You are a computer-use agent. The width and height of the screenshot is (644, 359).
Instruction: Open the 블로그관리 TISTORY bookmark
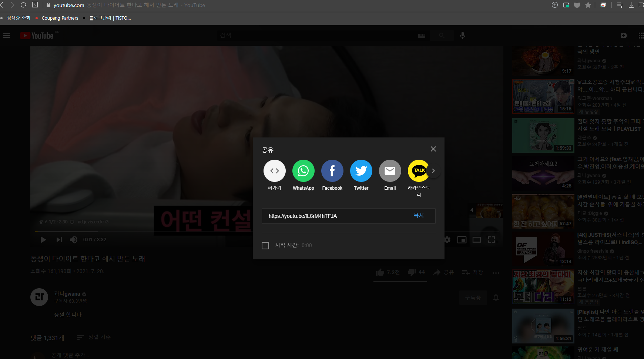click(x=110, y=18)
